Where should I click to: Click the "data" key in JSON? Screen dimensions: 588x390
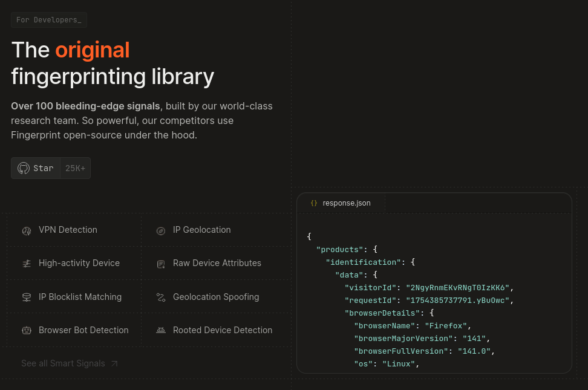[349, 275]
